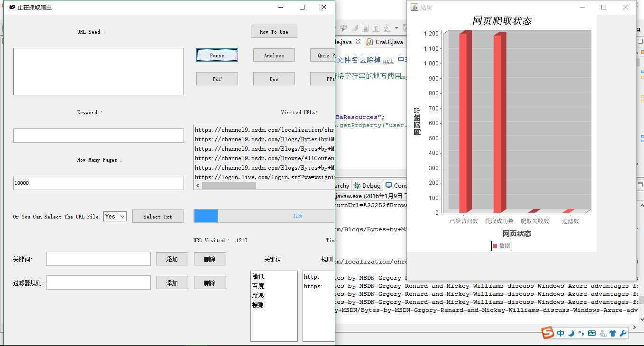Open the Sogou wrench settings icon
Image resolution: width=644 pixels, height=346 pixels.
(623, 333)
